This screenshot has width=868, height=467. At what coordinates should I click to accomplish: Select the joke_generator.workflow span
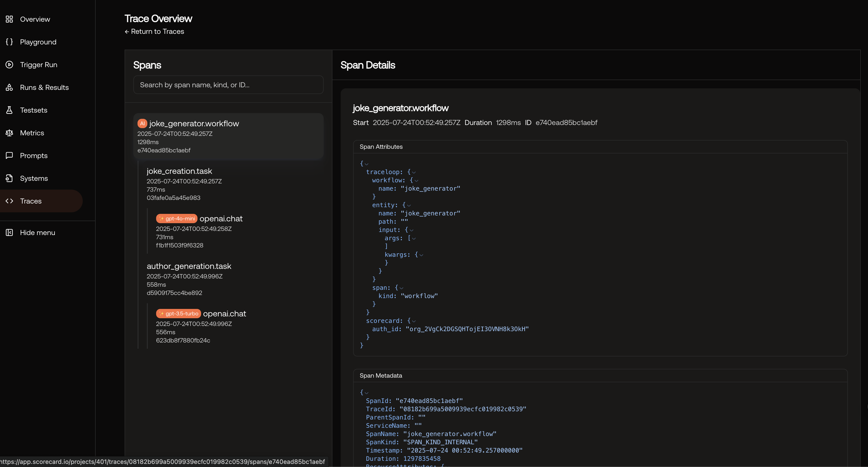(x=229, y=136)
